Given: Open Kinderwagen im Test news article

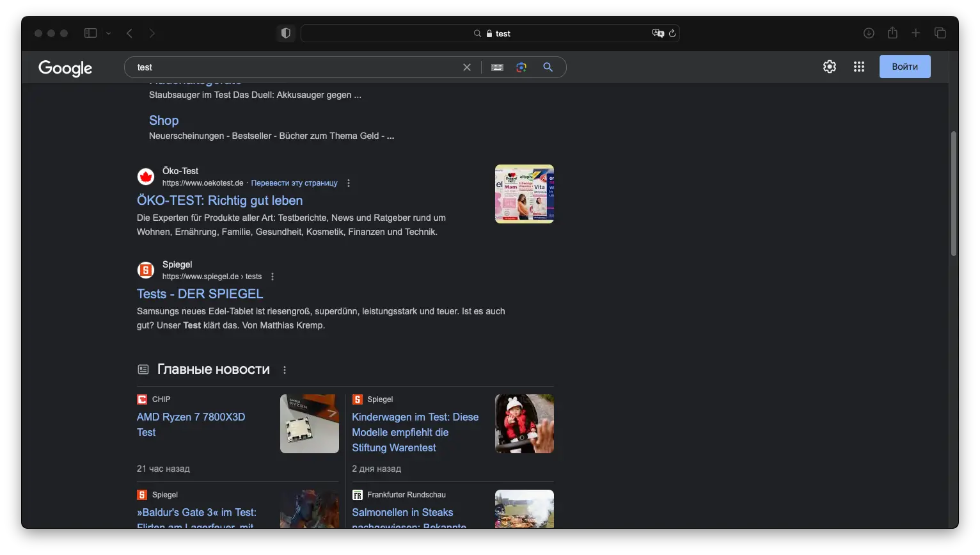Looking at the screenshot, I should 415,432.
